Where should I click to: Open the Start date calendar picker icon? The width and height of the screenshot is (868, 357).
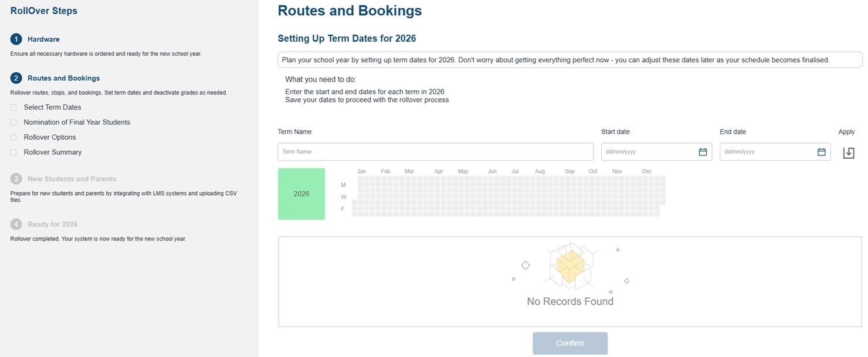[703, 152]
